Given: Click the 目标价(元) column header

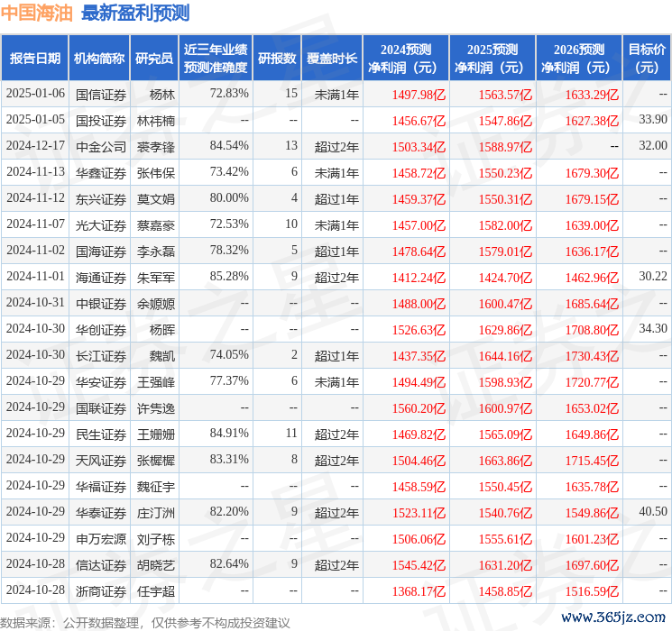Looking at the screenshot, I should click(647, 59).
